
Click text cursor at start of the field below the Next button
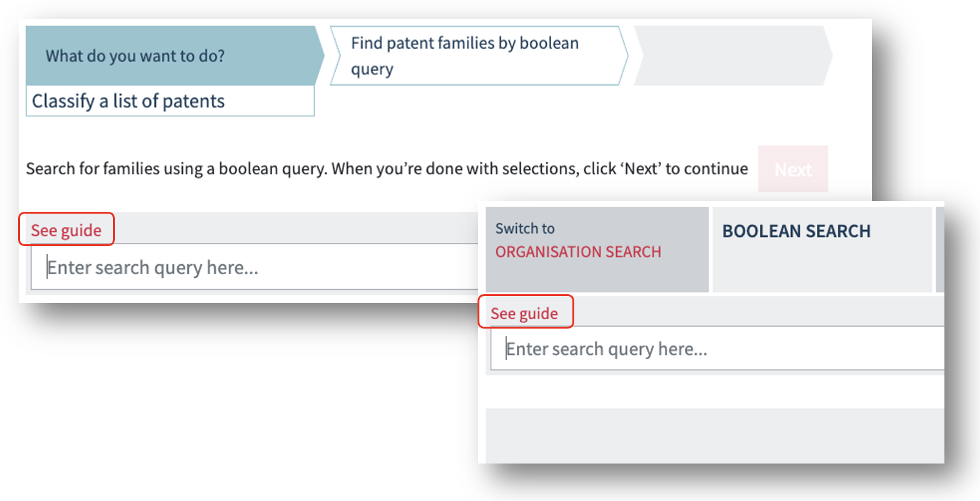(47, 267)
